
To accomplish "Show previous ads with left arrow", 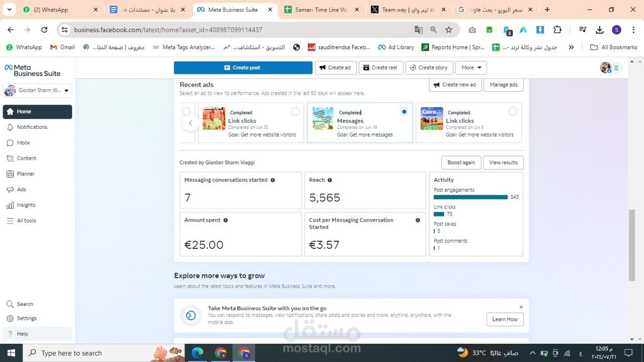I will point(190,123).
